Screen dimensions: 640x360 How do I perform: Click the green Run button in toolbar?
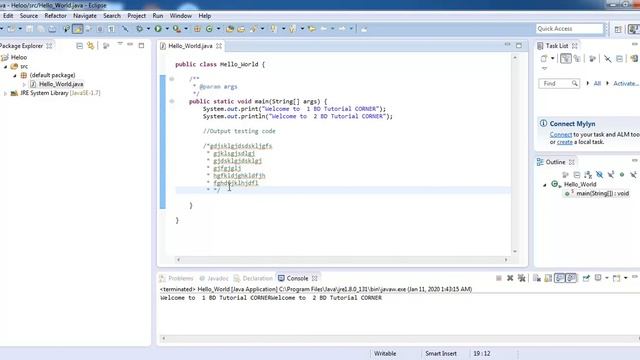(x=158, y=29)
